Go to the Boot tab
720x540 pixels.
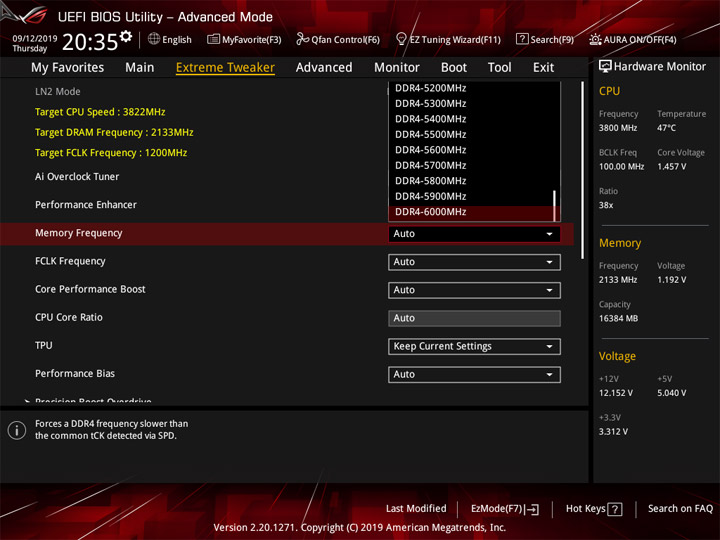click(454, 68)
